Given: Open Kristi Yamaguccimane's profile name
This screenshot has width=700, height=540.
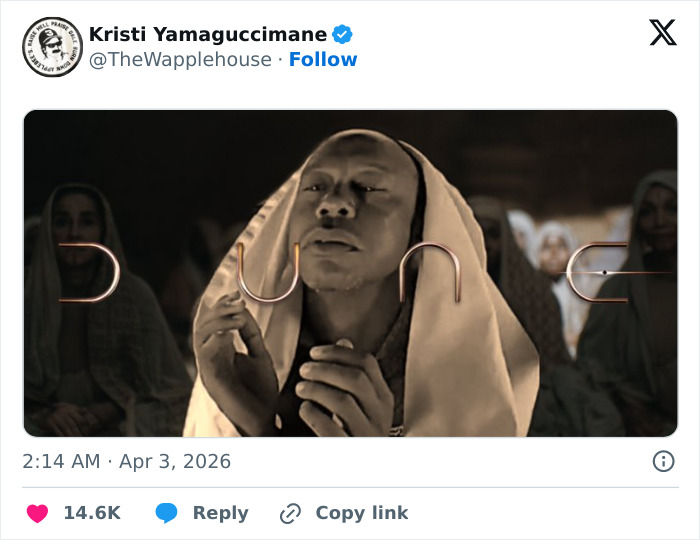Looking at the screenshot, I should [208, 34].
